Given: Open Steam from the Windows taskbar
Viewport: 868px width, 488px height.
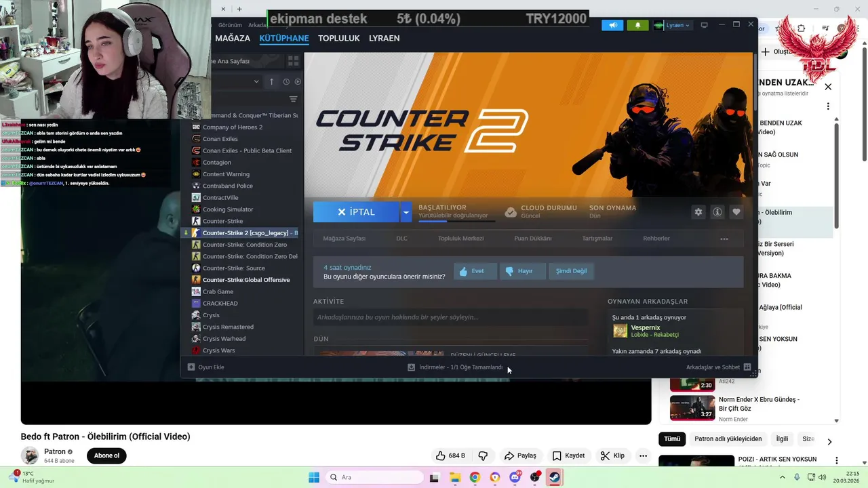Looking at the screenshot, I should click(x=555, y=477).
